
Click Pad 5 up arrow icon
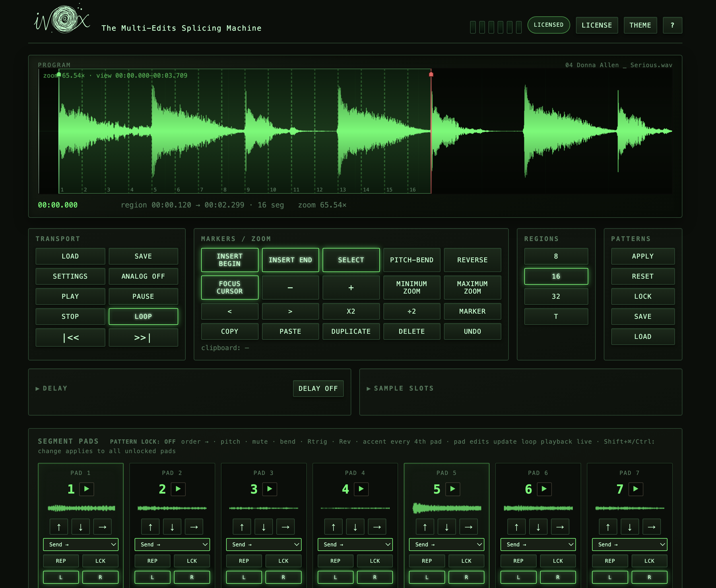pyautogui.click(x=425, y=527)
